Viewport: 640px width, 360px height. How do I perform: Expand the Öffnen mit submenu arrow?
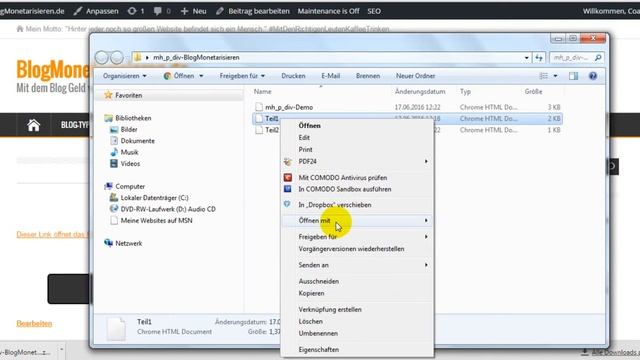click(426, 220)
